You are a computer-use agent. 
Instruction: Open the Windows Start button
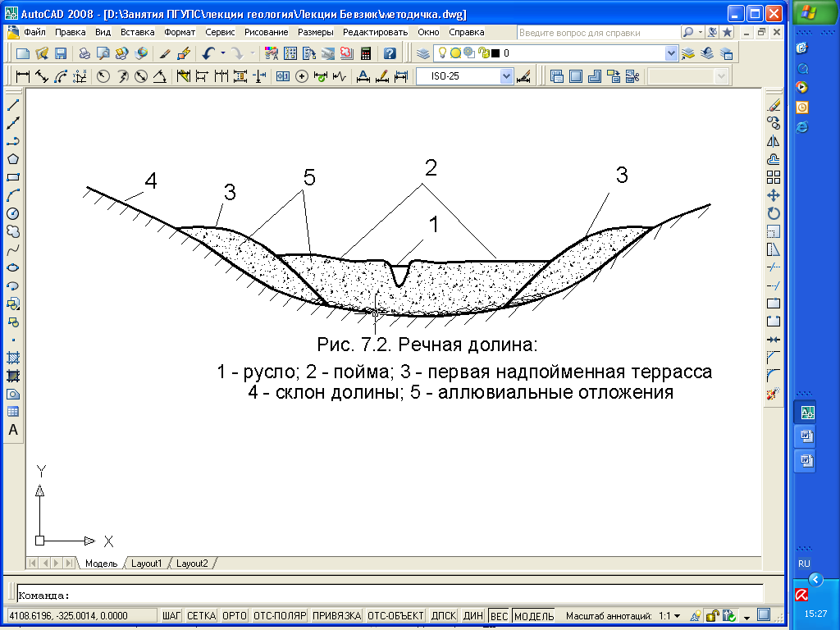(815, 12)
